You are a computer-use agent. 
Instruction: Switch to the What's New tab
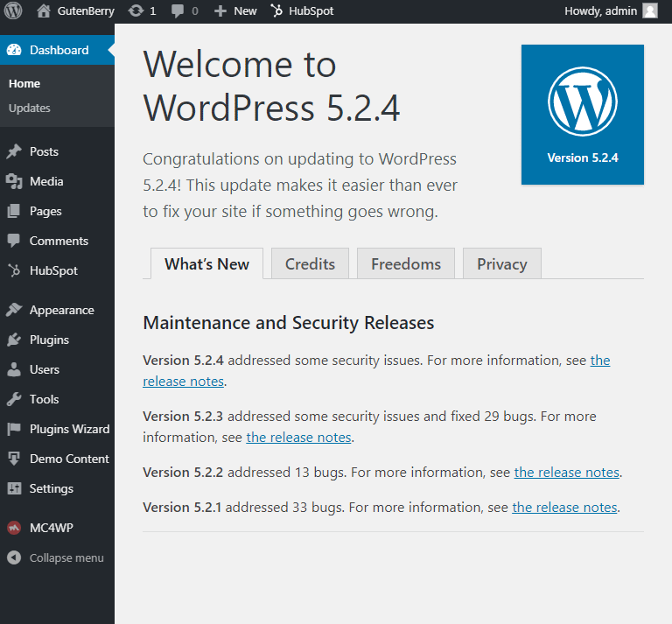tap(207, 264)
